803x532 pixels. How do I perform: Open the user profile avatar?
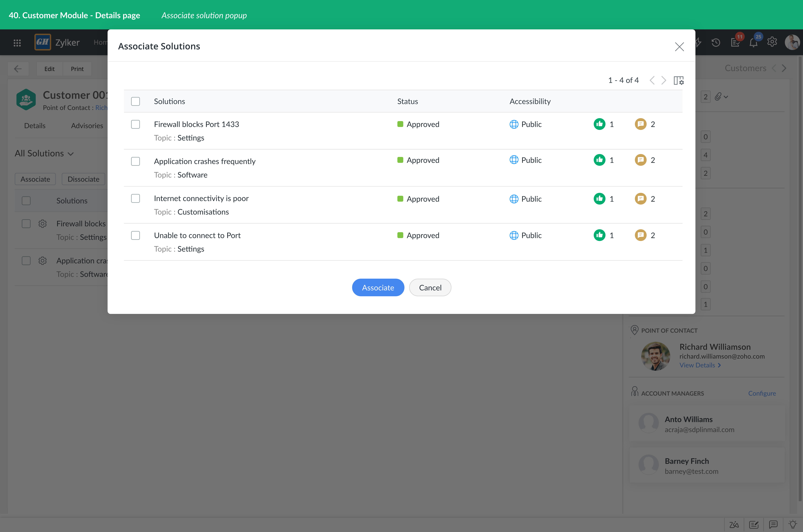tap(792, 42)
